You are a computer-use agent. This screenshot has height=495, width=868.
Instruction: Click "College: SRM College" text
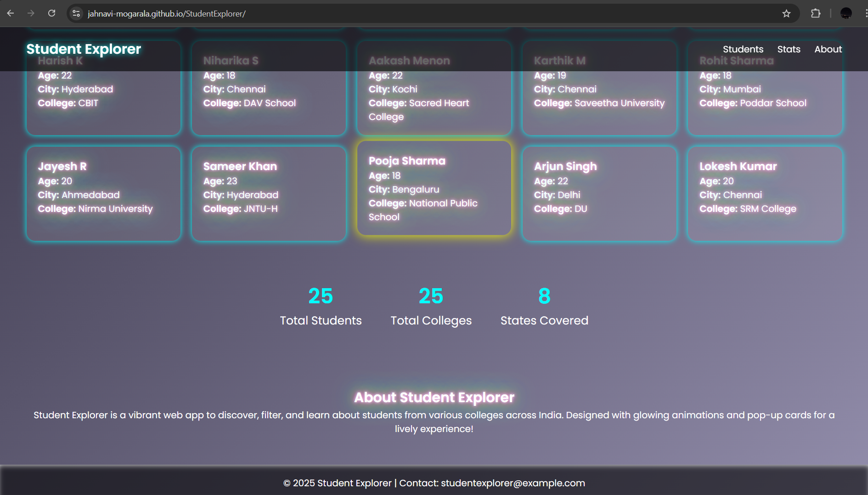(x=748, y=209)
